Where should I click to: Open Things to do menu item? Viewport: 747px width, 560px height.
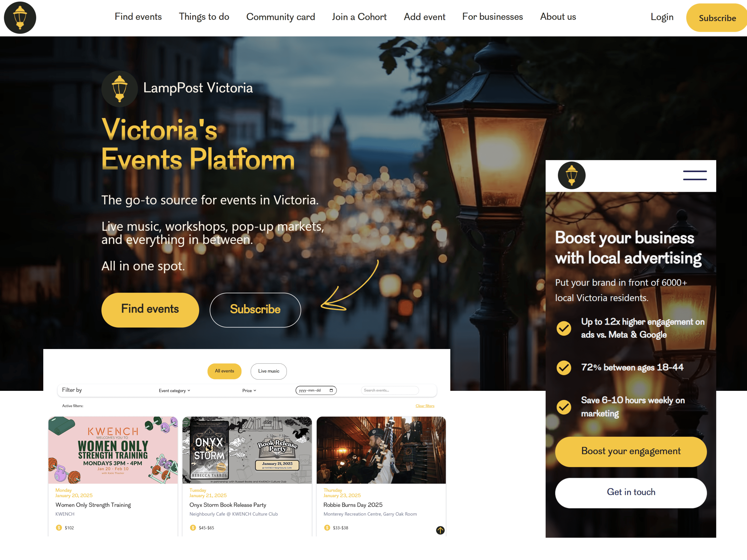tap(204, 17)
